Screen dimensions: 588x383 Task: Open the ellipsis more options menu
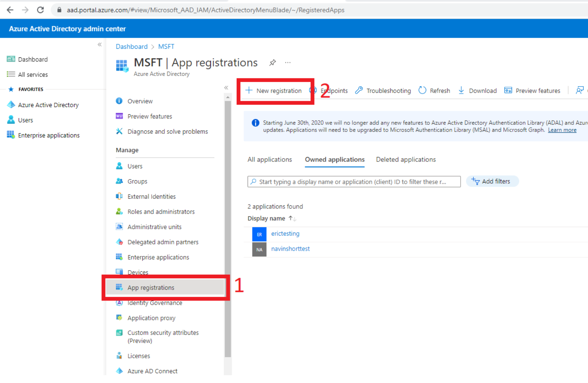pos(288,63)
